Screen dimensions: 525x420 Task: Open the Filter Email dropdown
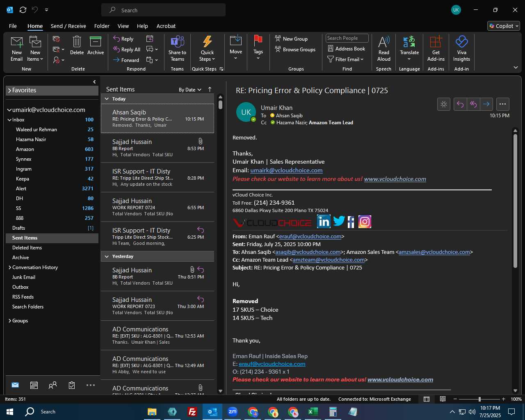(345, 59)
